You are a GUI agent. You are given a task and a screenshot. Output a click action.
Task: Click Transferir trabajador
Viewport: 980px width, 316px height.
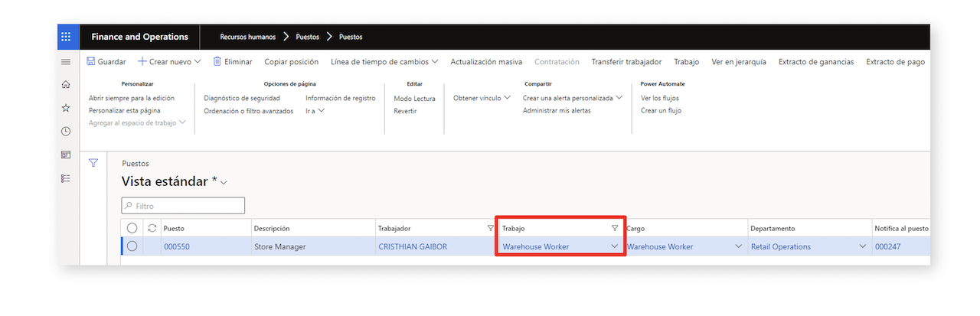(x=626, y=62)
